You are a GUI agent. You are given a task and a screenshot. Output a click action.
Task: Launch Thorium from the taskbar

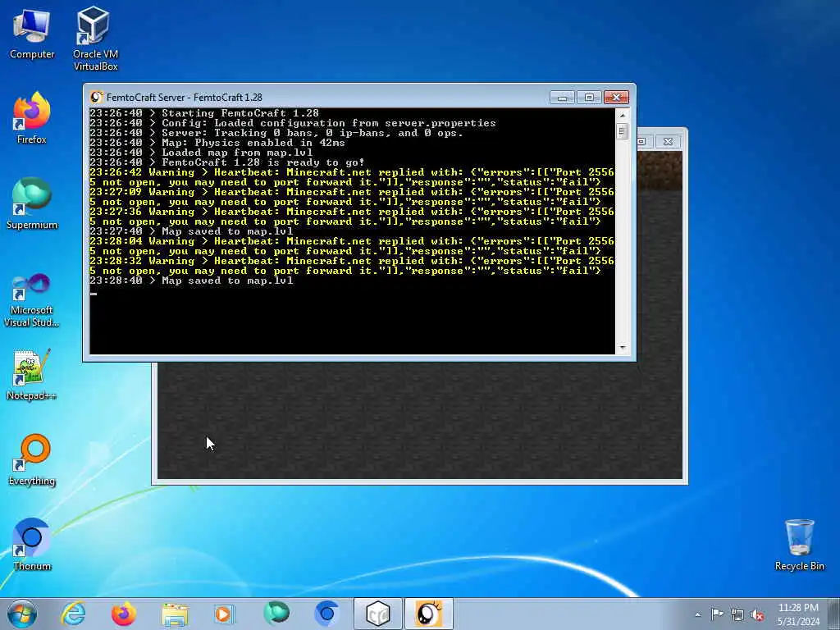point(326,614)
